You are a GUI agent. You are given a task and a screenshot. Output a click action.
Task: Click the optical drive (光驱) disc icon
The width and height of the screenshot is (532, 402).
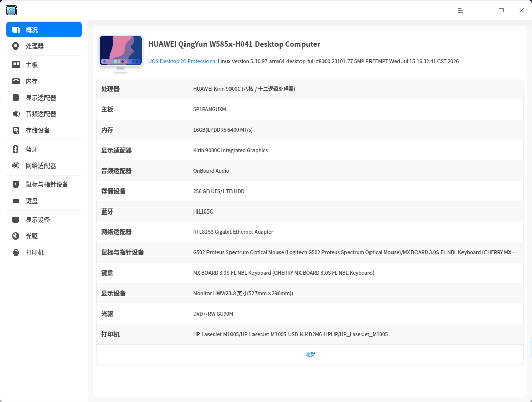click(x=16, y=236)
